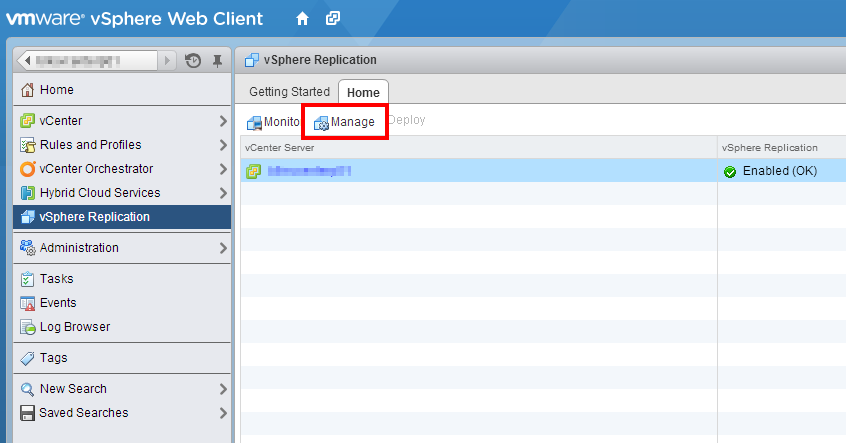The height and width of the screenshot is (443, 846).
Task: Click the Monitor toolbar icon
Action: pyautogui.click(x=254, y=123)
